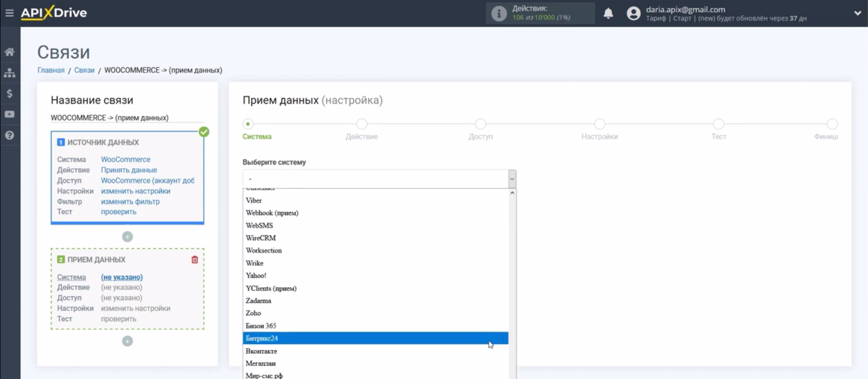Image resolution: width=868 pixels, height=379 pixels.
Task: Click the dropdown list scrollbar up arrow
Action: [x=512, y=193]
